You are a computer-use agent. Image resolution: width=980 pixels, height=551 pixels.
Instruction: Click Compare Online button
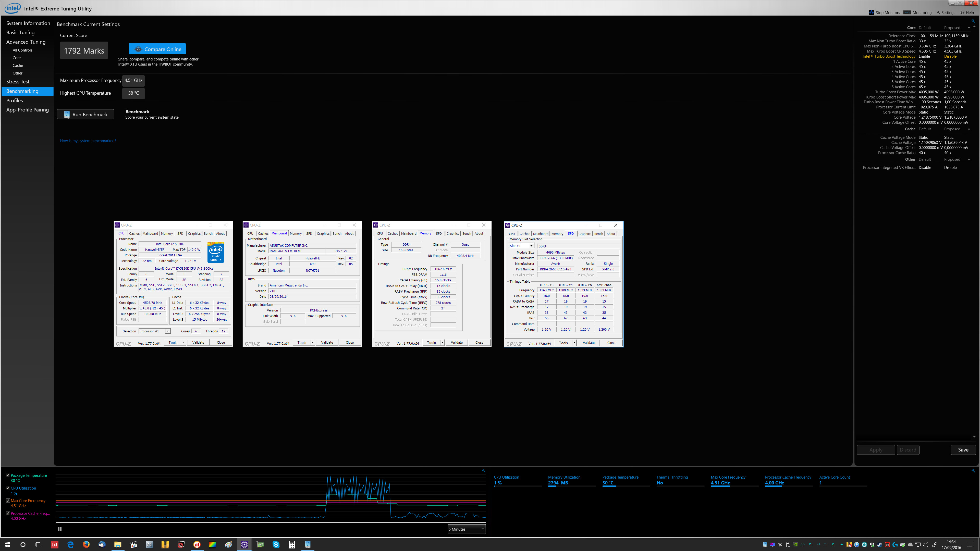(x=157, y=49)
